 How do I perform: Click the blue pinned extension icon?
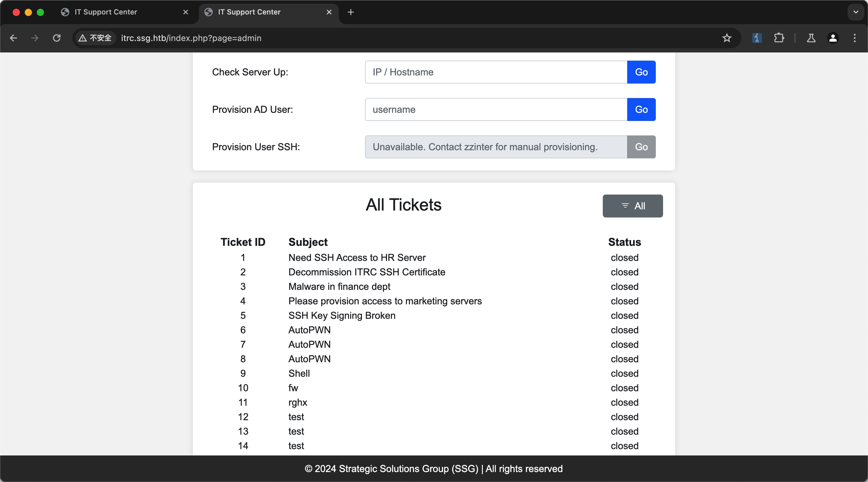point(757,38)
